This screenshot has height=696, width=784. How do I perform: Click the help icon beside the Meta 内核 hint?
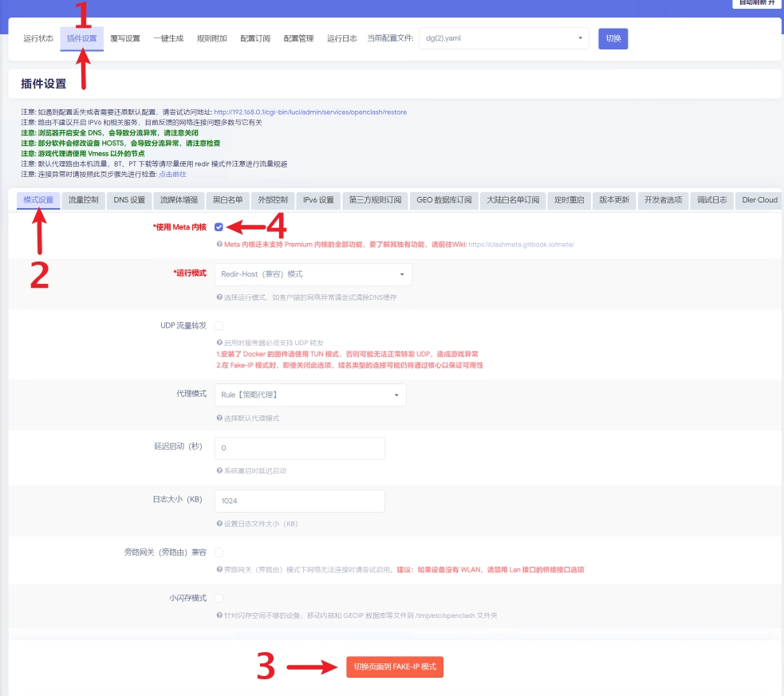pyautogui.click(x=219, y=245)
